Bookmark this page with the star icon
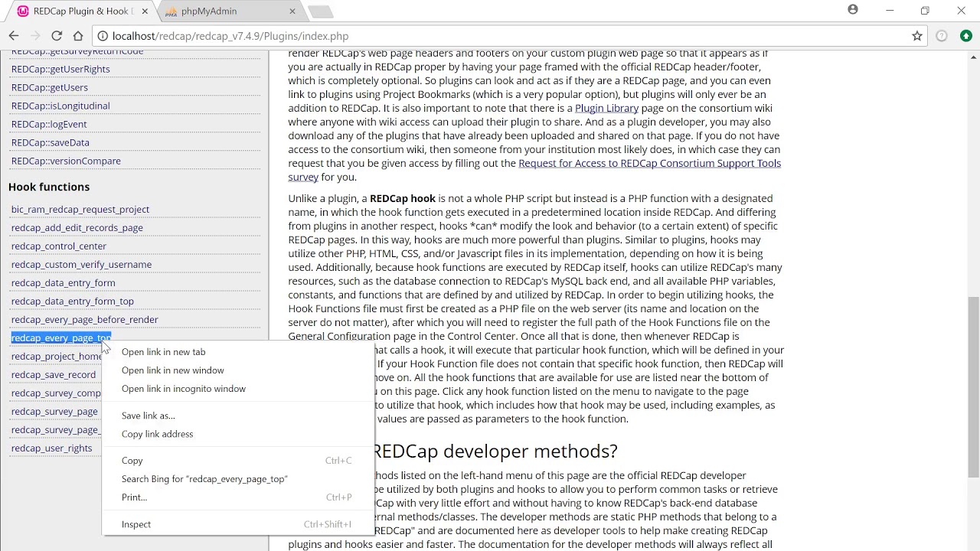The width and height of the screenshot is (980, 551). tap(917, 36)
